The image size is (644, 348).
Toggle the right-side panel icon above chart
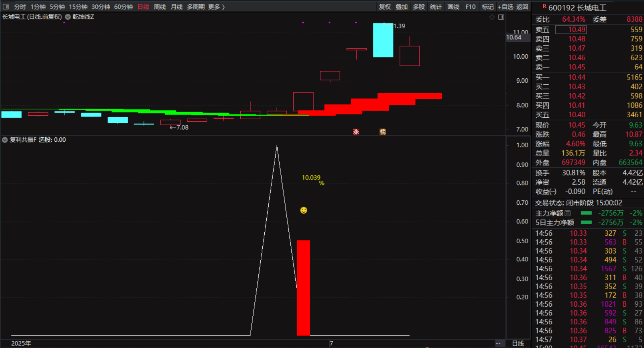[x=501, y=17]
